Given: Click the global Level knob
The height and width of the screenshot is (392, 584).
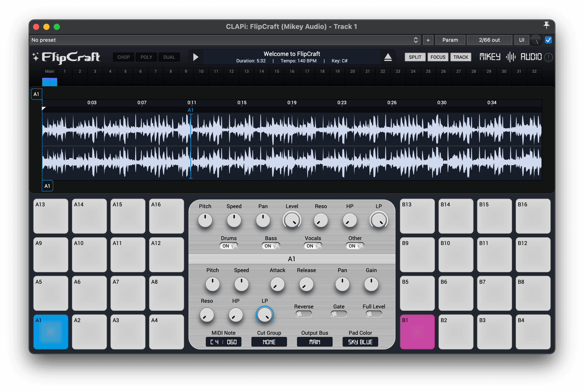Looking at the screenshot, I should [x=292, y=220].
